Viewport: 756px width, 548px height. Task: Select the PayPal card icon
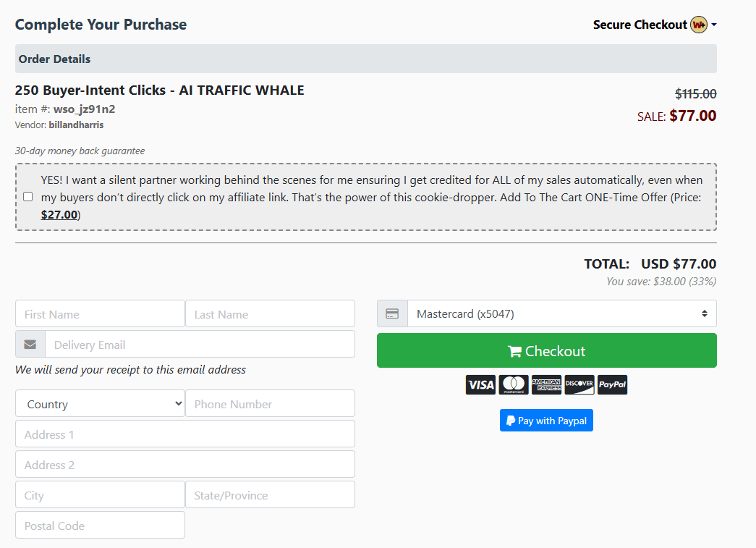[x=612, y=384]
